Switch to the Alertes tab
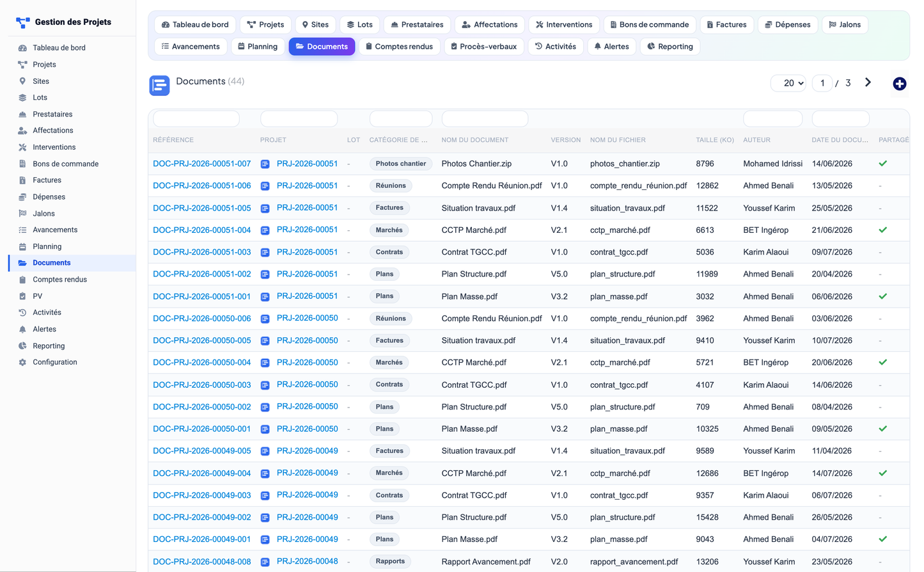Image resolution: width=924 pixels, height=572 pixels. tap(611, 47)
